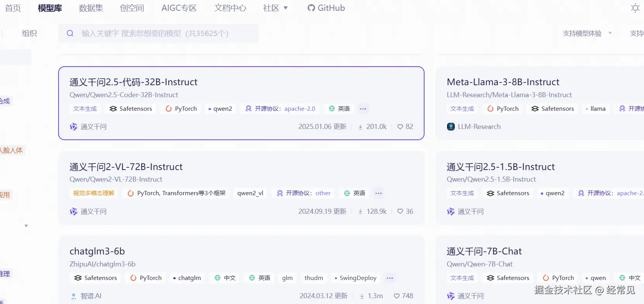
Task: Expand the left sidebar collapse arrow
Action: coord(26,226)
